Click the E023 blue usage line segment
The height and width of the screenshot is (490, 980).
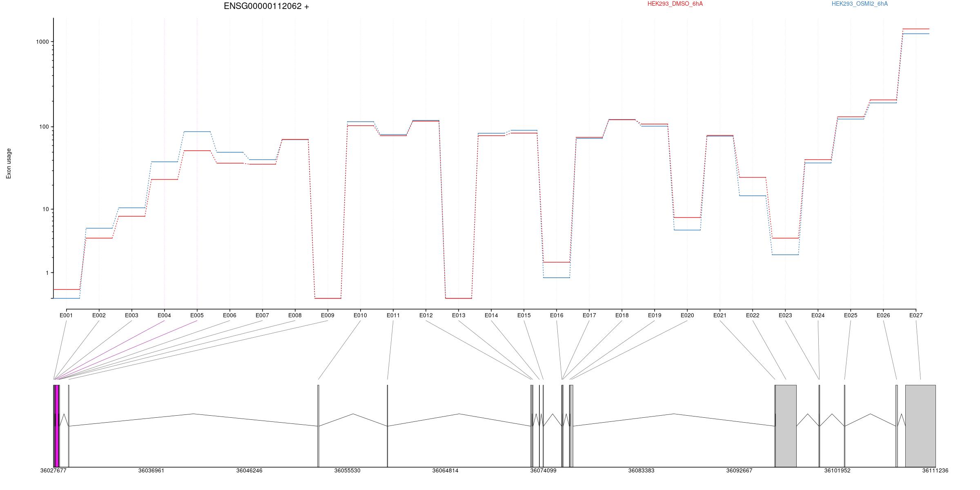pyautogui.click(x=785, y=255)
